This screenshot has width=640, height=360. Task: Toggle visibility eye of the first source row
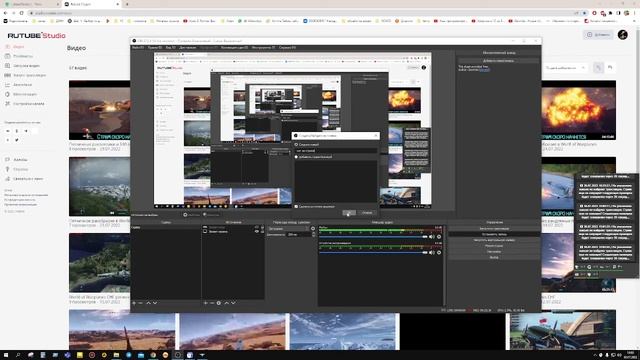(257, 227)
